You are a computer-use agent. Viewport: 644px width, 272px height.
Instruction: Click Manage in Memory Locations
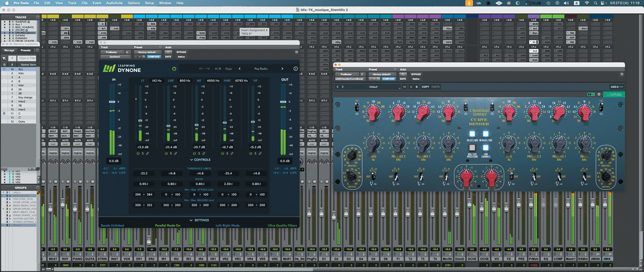[x=9, y=50]
